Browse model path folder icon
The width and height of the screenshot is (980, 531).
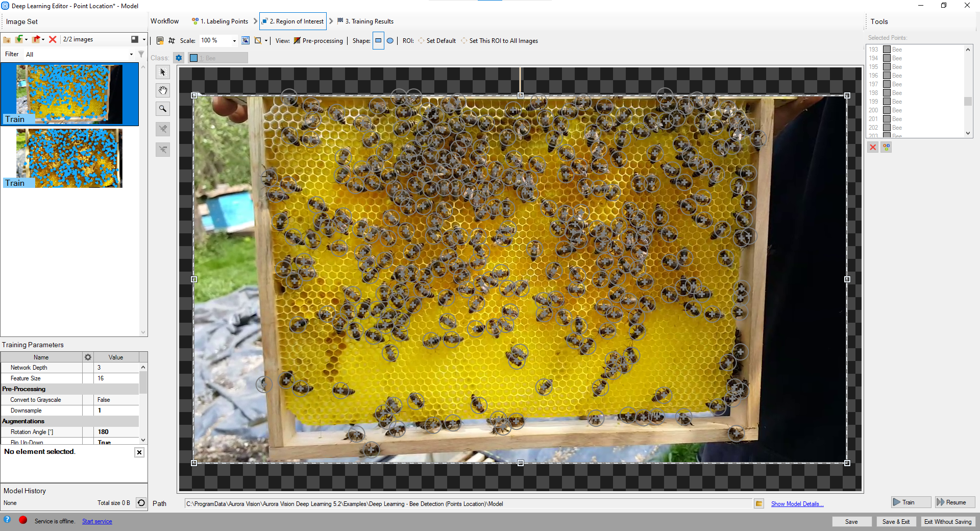pos(759,504)
